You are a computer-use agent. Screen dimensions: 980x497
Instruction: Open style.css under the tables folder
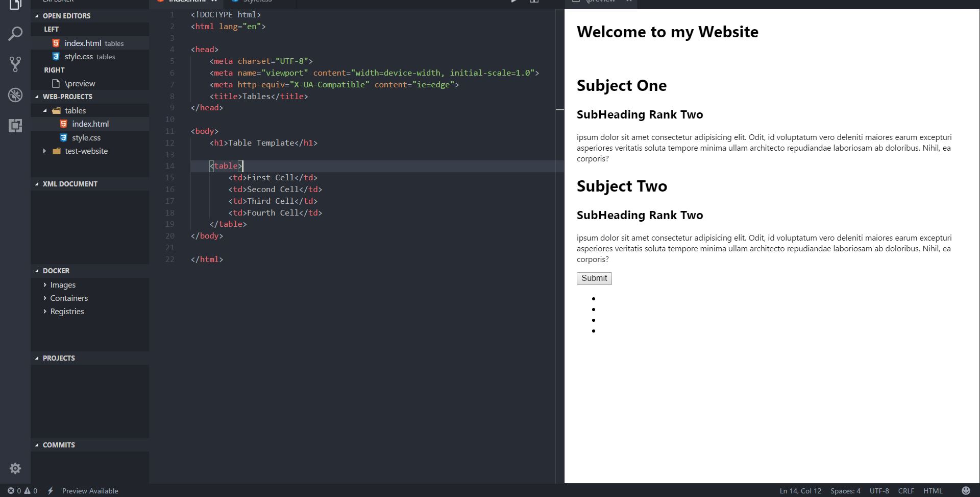coord(86,137)
